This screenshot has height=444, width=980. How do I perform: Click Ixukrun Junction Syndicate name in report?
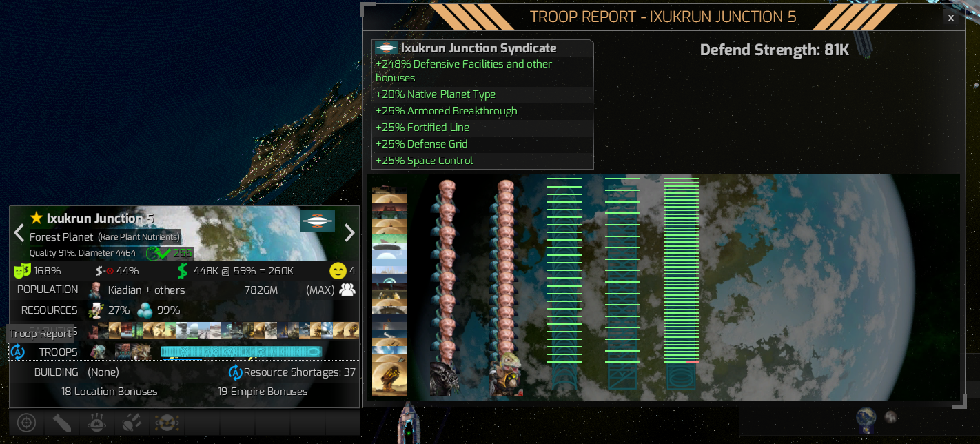coord(479,48)
